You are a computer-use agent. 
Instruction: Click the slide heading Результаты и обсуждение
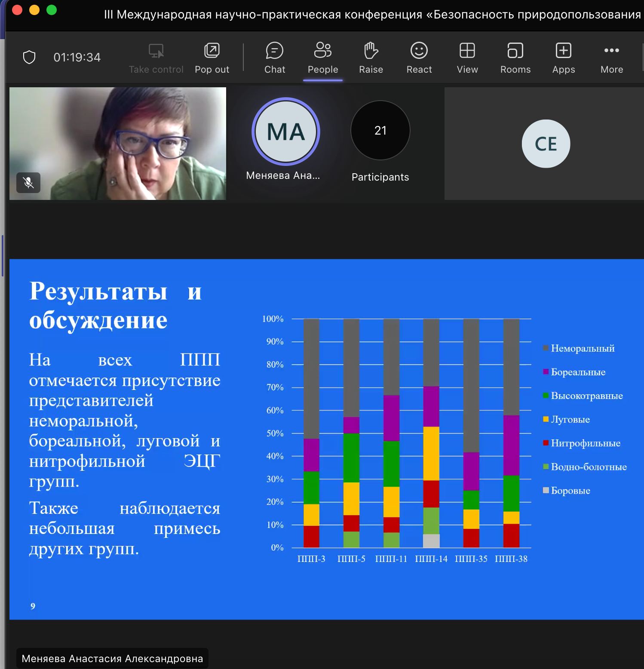pos(115,305)
